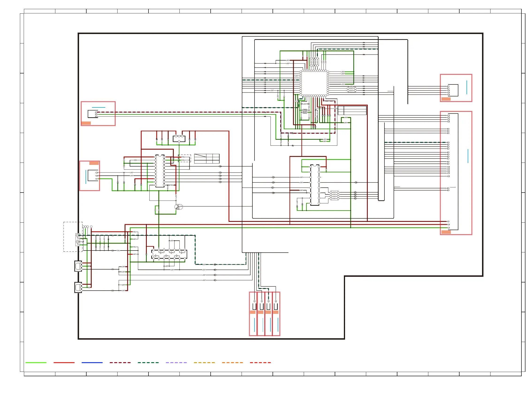This screenshot has height=395, width=532.
Task: Click the upper black socket connector at lower left
Action: pos(78,266)
